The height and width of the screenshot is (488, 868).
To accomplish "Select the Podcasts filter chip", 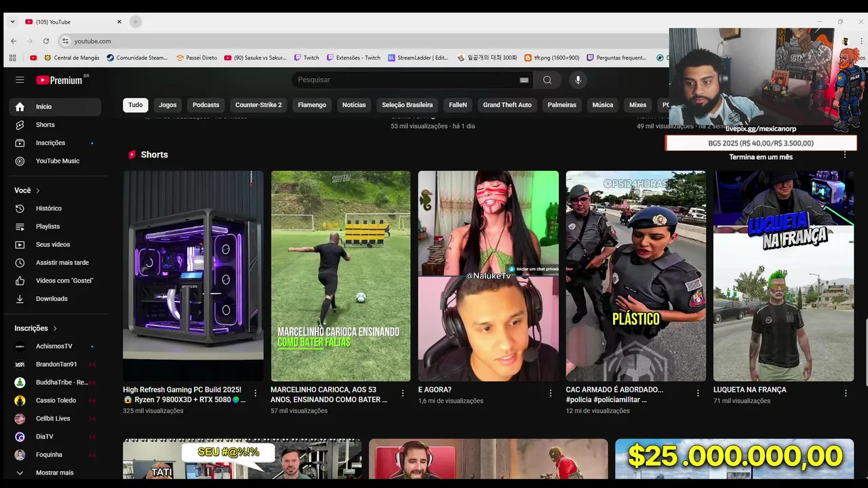I will click(205, 105).
